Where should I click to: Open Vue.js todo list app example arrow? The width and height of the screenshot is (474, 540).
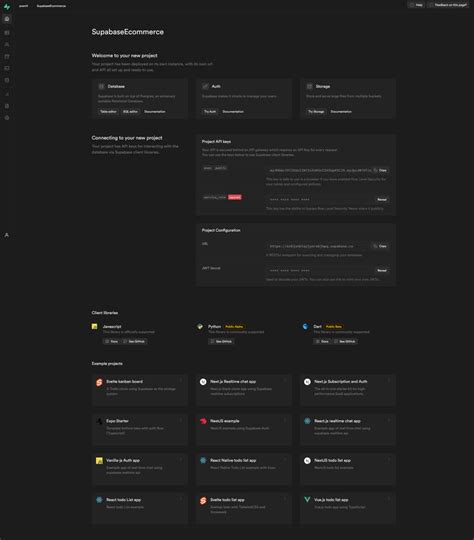click(x=389, y=498)
